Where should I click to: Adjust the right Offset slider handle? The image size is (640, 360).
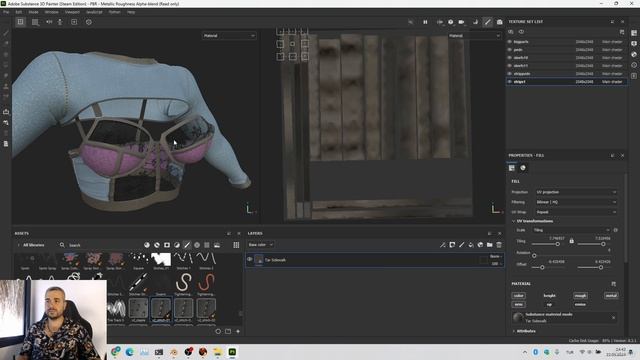pos(601,267)
